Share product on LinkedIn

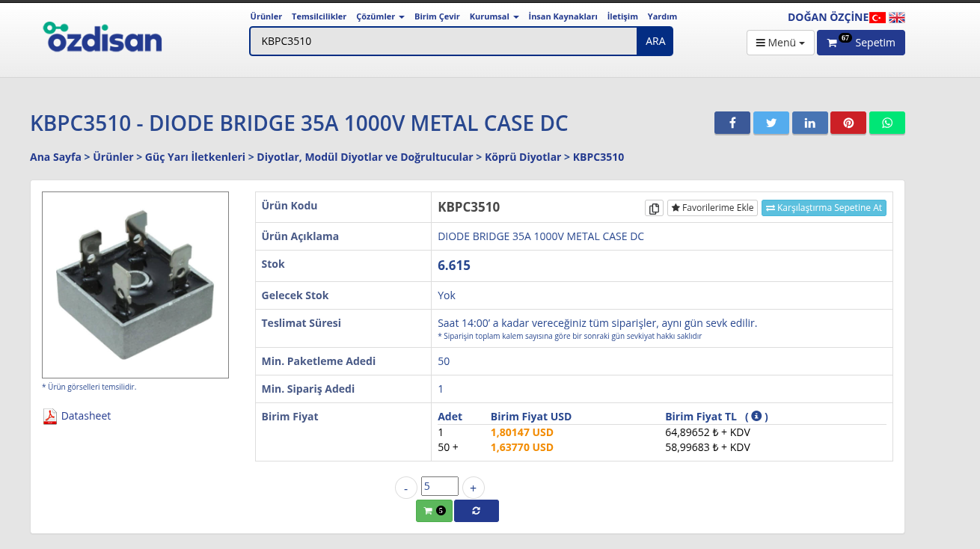809,123
